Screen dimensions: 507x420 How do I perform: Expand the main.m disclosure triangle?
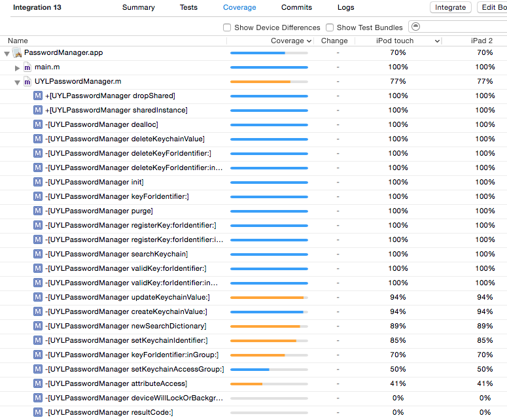click(x=18, y=67)
